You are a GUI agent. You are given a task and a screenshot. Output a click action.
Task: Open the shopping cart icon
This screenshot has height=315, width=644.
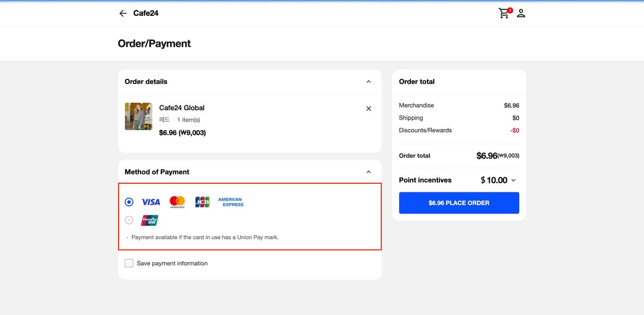click(504, 13)
